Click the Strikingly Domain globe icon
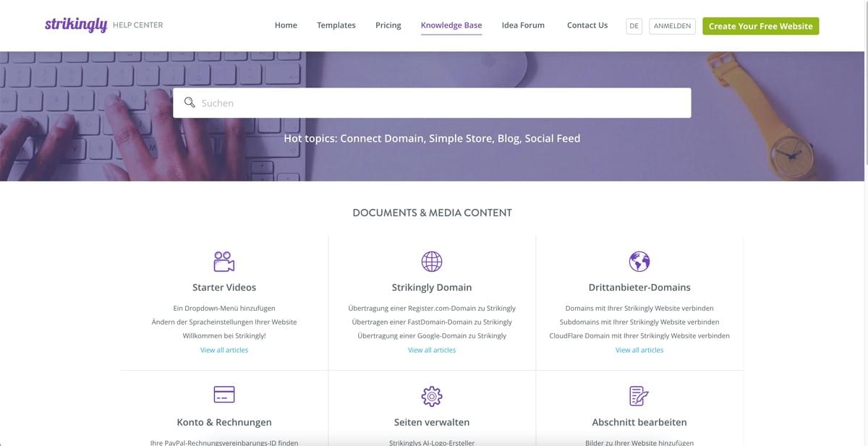The width and height of the screenshot is (868, 446). coord(432,261)
